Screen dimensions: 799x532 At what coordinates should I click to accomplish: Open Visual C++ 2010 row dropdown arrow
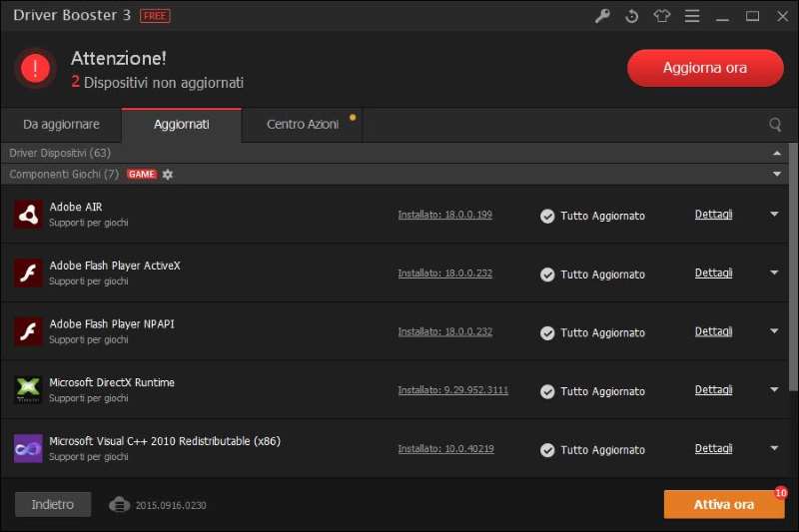coord(774,448)
